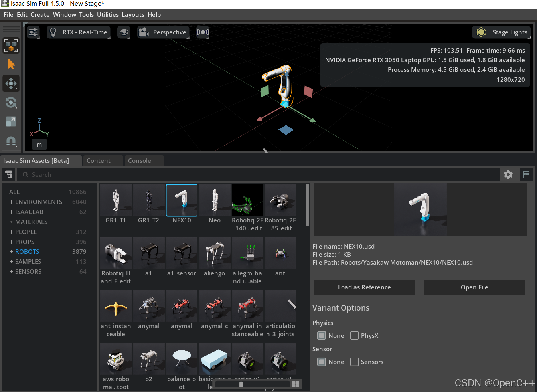
Task: Open the Tools menu
Action: pyautogui.click(x=86, y=15)
